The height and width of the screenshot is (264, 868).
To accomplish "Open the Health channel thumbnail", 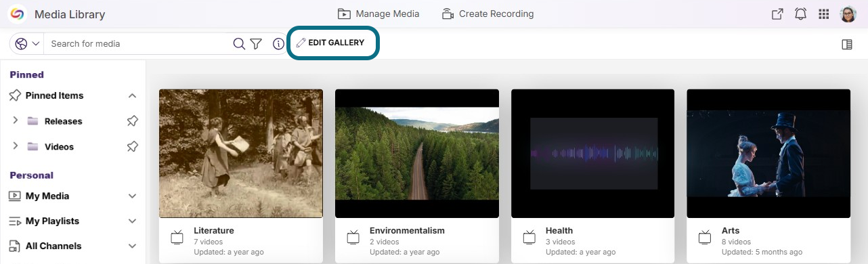I will pyautogui.click(x=592, y=154).
